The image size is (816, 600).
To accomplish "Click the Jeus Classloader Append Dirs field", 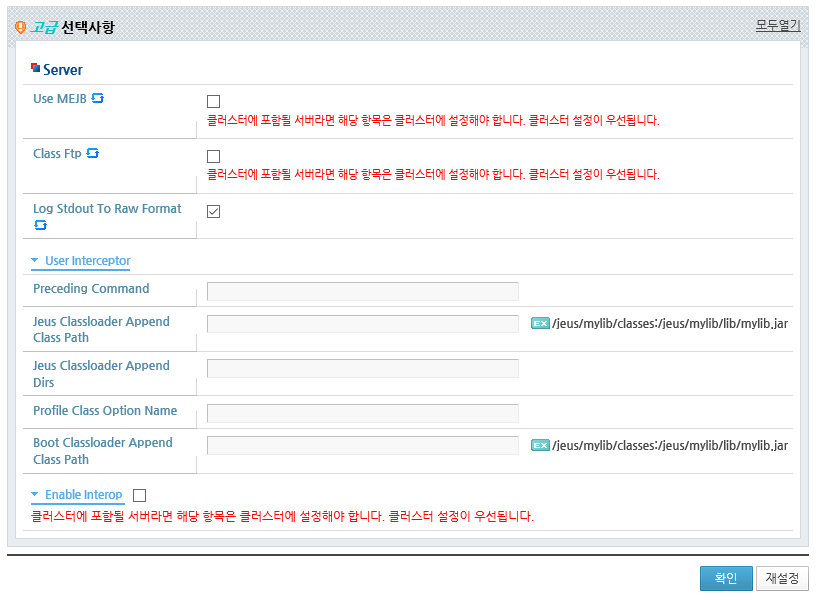I will 363,368.
